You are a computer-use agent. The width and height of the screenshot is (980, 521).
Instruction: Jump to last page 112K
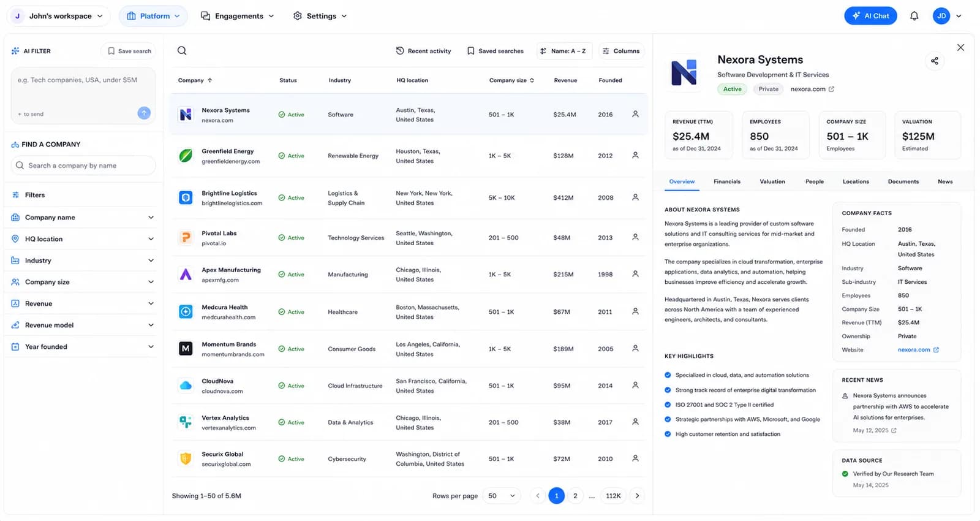(x=613, y=496)
